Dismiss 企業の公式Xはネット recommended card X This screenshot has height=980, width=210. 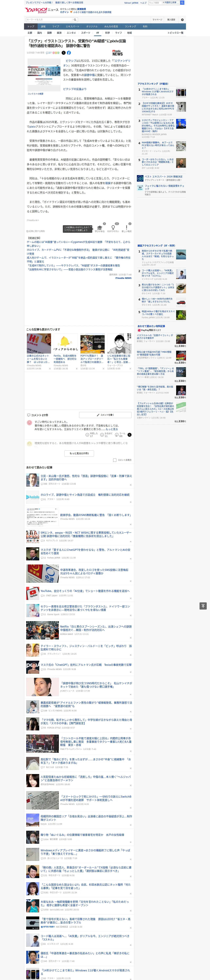point(50,369)
